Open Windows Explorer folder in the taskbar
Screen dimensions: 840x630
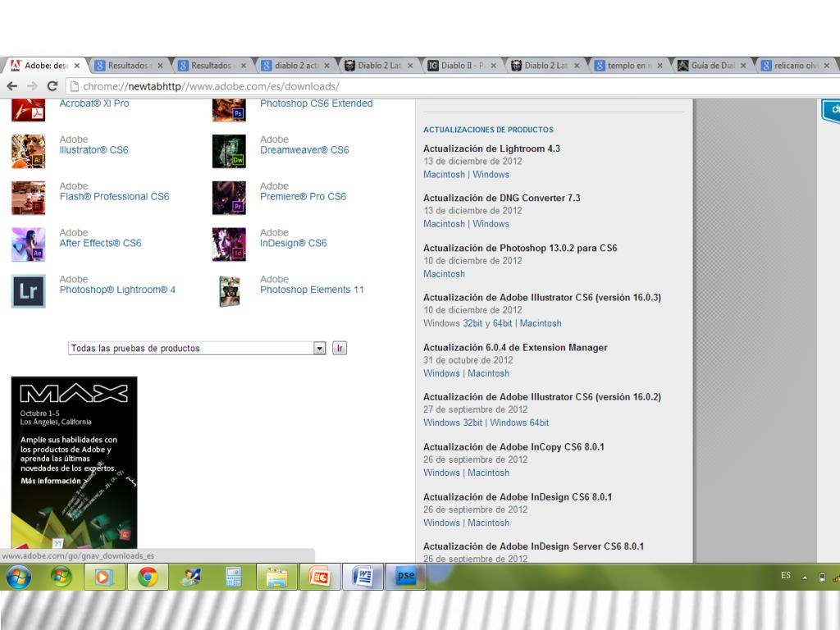click(276, 577)
